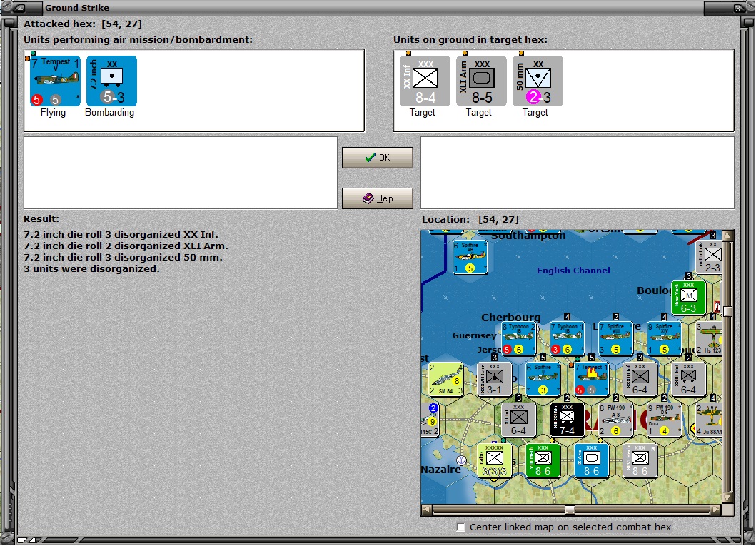
Task: Open the Ground Strike window system menu
Action: pos(19,8)
